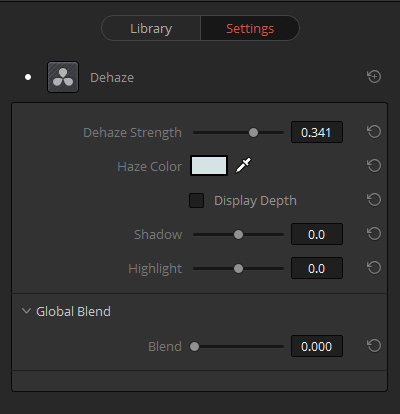Screen dimensions: 400x414
Task: Reset the Blend value
Action: tap(374, 346)
